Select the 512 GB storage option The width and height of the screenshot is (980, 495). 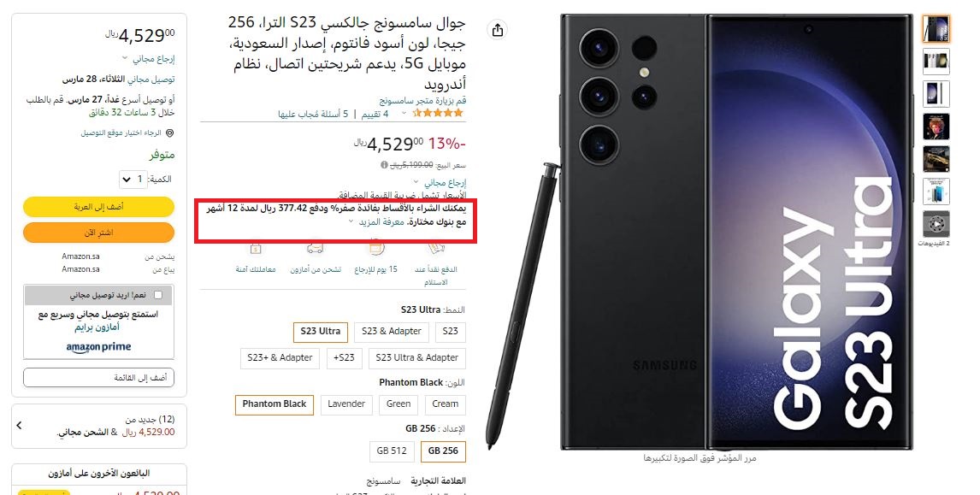[392, 451]
